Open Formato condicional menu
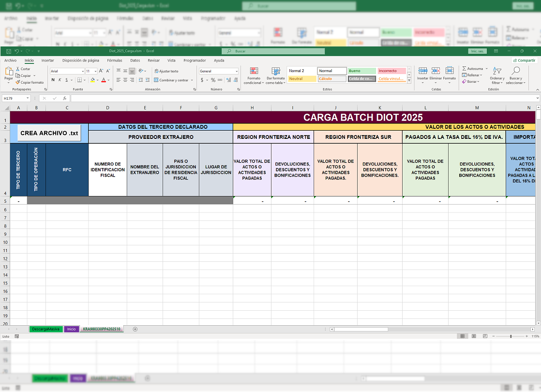Image resolution: width=541 pixels, height=392 pixels. point(254,76)
